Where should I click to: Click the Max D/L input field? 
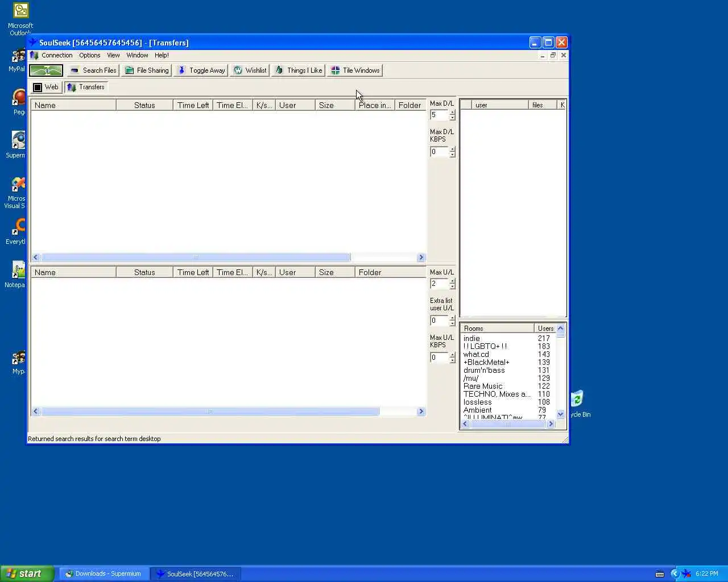[439, 115]
